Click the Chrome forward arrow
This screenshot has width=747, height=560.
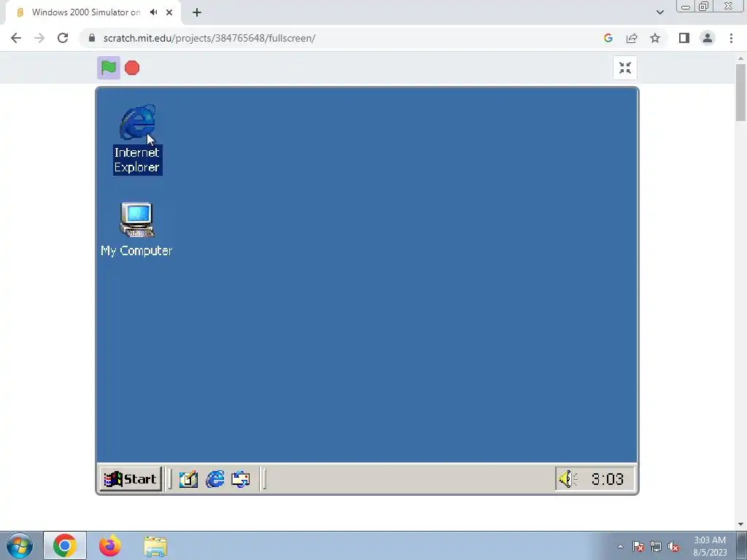pos(39,38)
